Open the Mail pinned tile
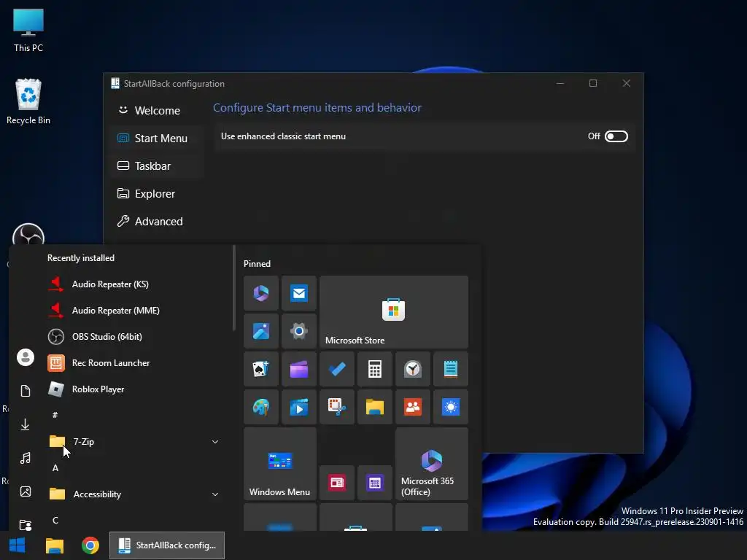This screenshot has height=560, width=747. point(298,293)
